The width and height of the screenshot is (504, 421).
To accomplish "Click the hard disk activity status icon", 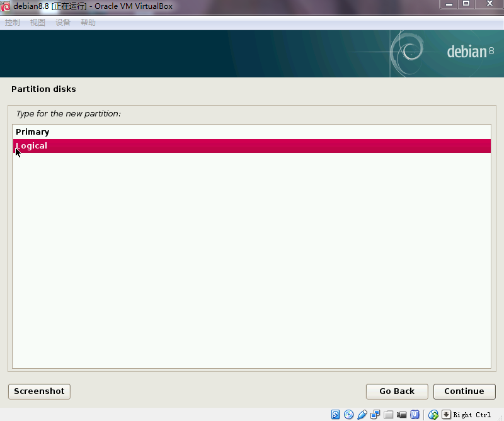I will click(x=336, y=415).
